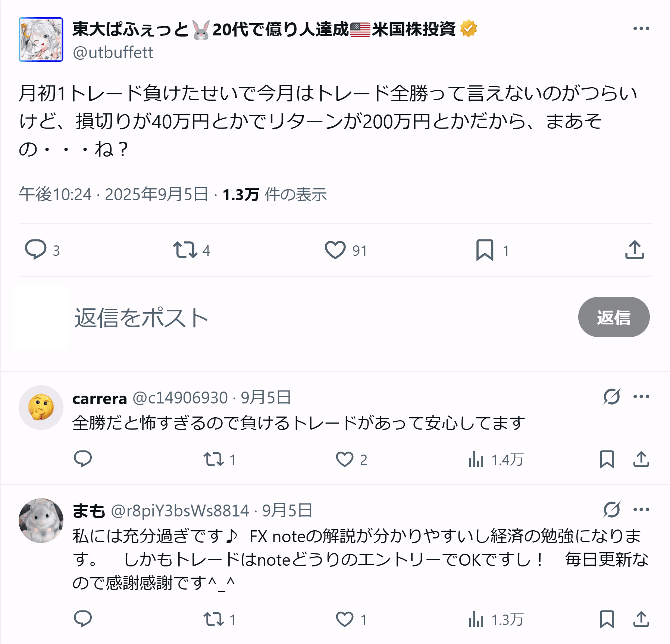Image resolution: width=670 pixels, height=644 pixels.
Task: Share まも's reply
Action: [x=641, y=619]
